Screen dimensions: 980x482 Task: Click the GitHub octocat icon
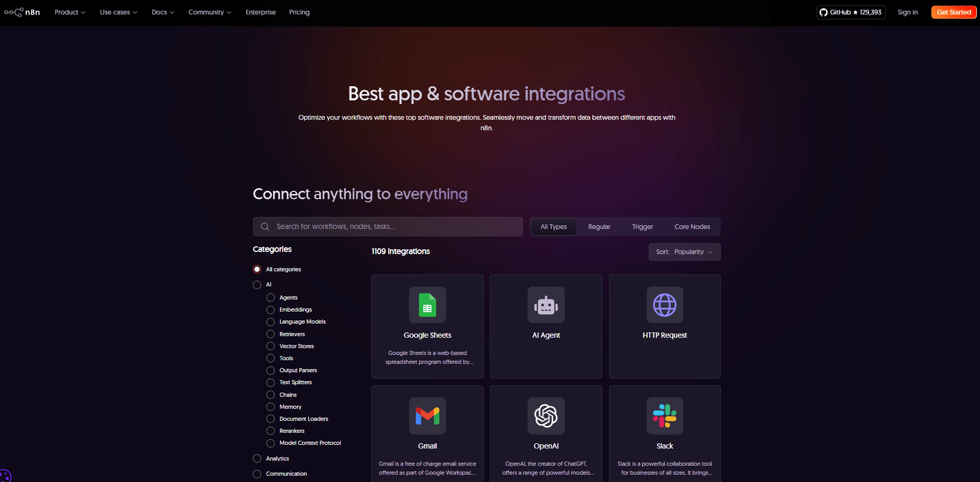click(x=824, y=12)
